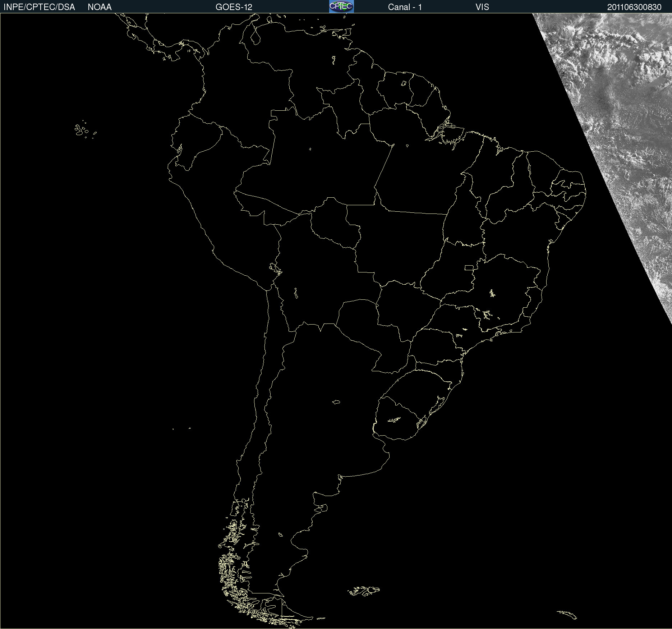672x629 pixels.
Task: Select the NOAA label in the header
Action: click(x=100, y=7)
